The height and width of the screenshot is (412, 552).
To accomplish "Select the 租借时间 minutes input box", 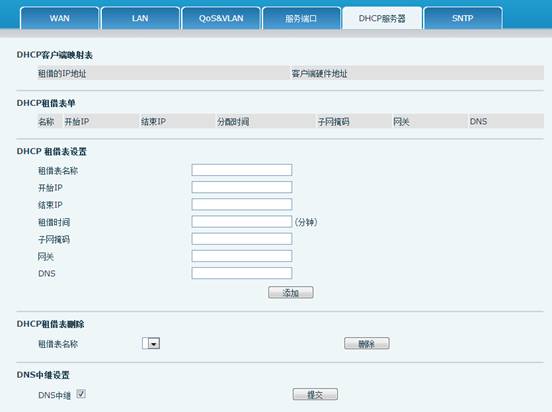I will click(x=242, y=221).
